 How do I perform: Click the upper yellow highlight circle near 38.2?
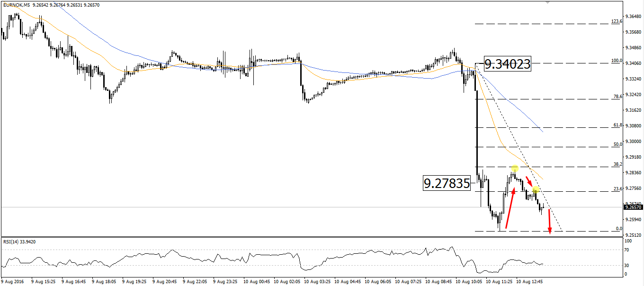coord(515,168)
